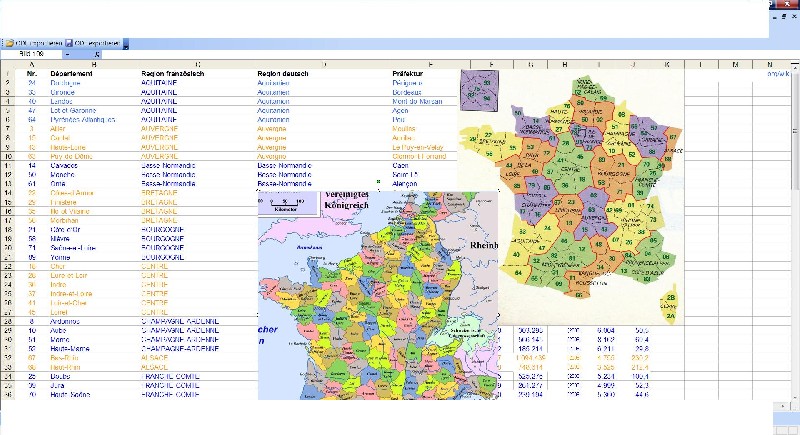
Task: Select column A header
Action: point(32,65)
